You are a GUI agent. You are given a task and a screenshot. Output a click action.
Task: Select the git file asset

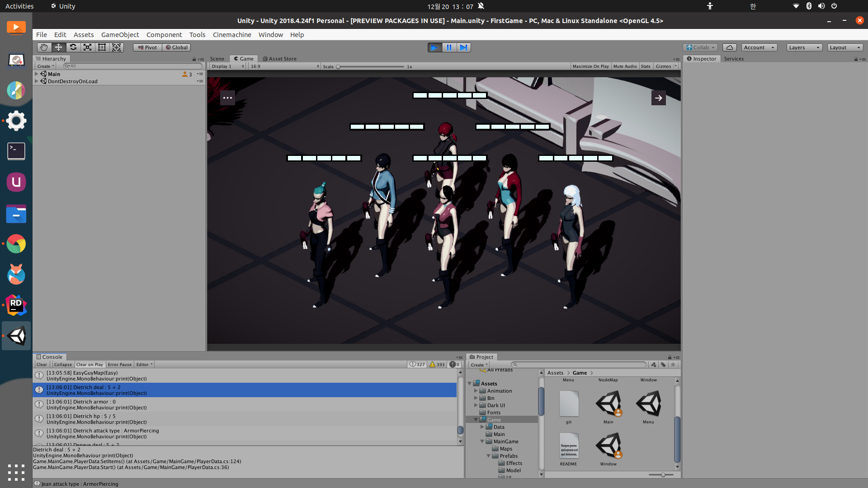569,408
